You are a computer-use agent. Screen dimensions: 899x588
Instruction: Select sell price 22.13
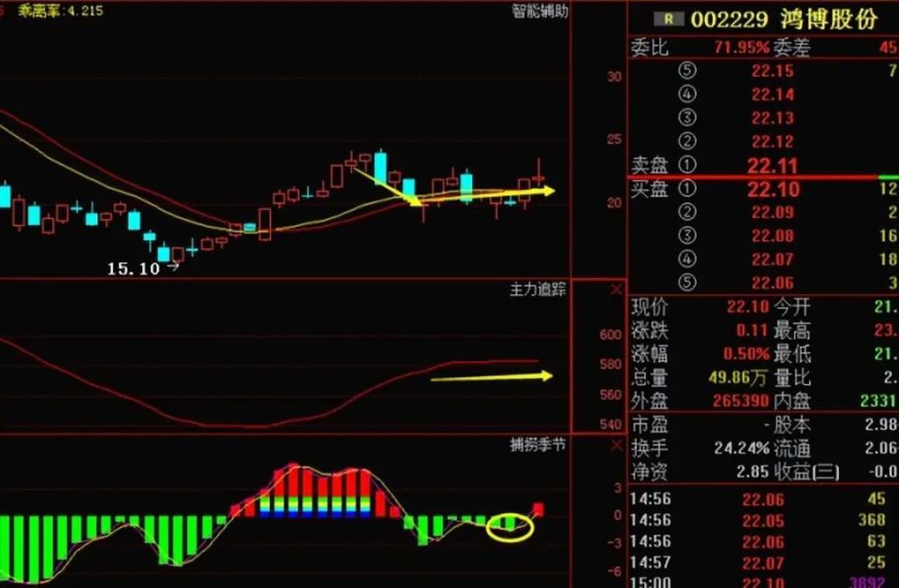(x=773, y=118)
